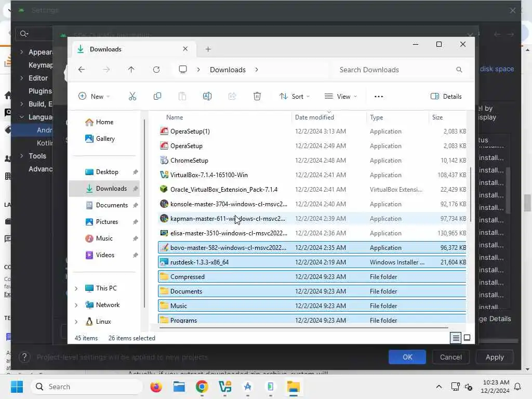This screenshot has height=399, width=532.
Task: Click the This PC monitor icon in address bar
Action: [x=183, y=70]
